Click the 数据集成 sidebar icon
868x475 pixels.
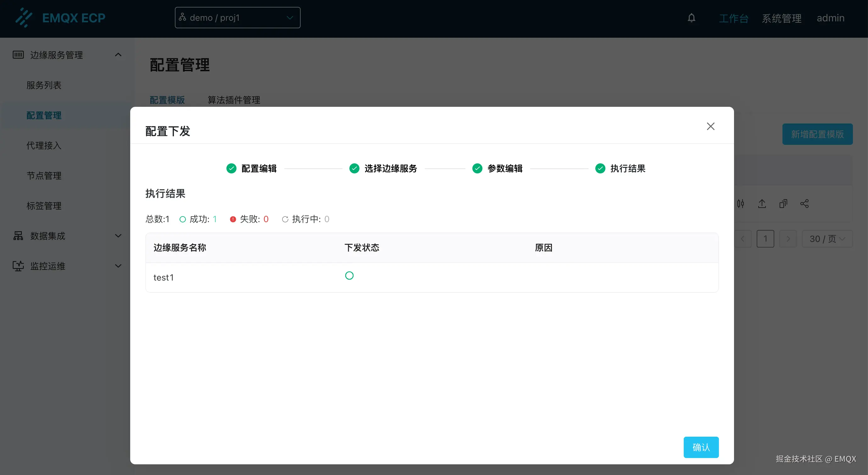18,236
